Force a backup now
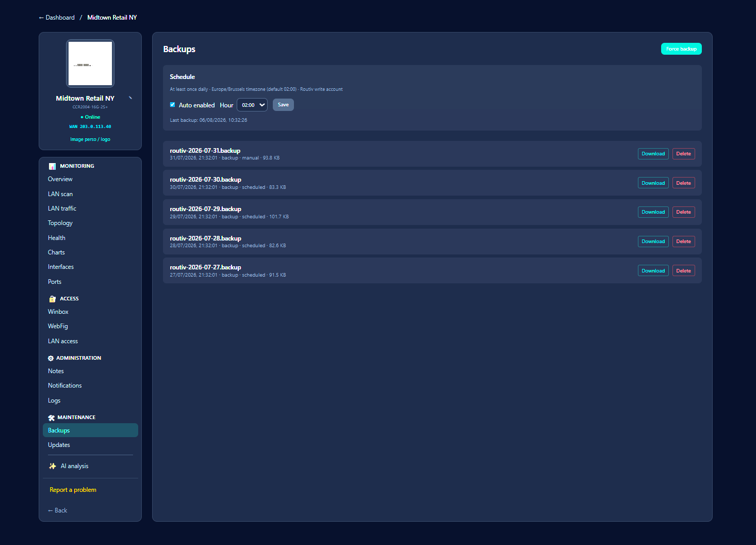756x545 pixels. (681, 49)
